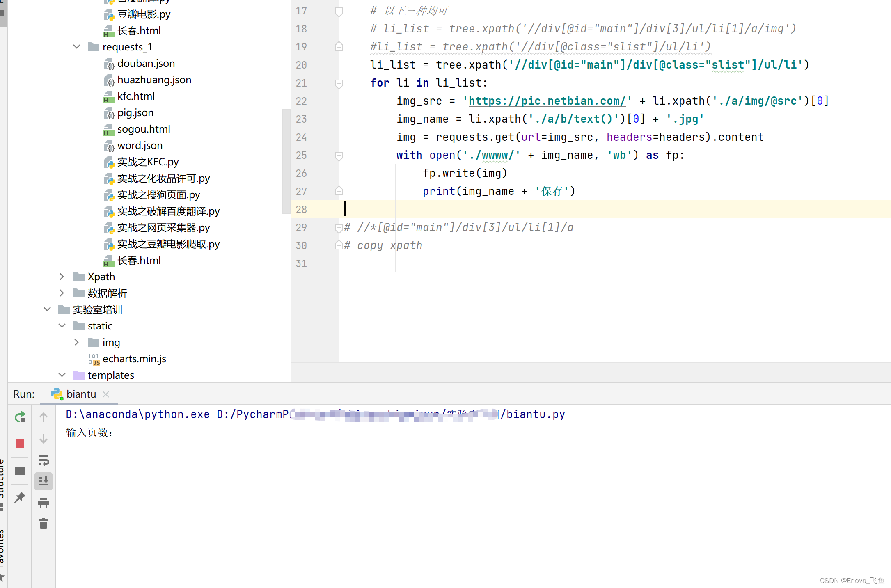Stop the running biantu process

[x=20, y=444]
